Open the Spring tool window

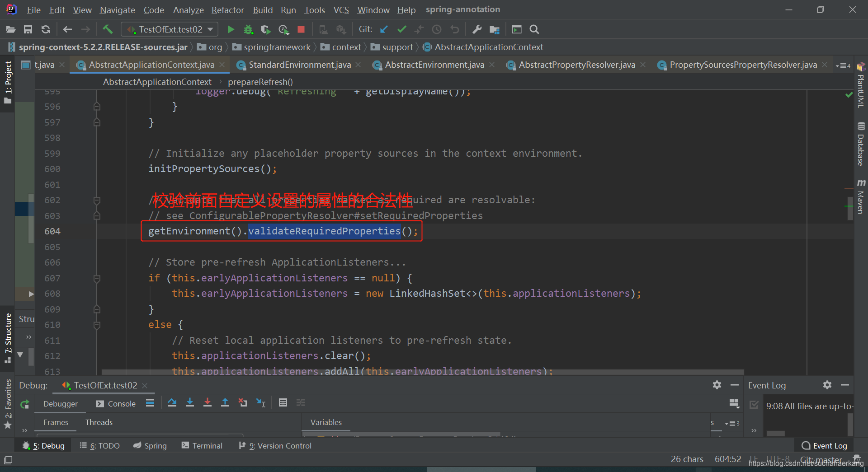point(150,446)
